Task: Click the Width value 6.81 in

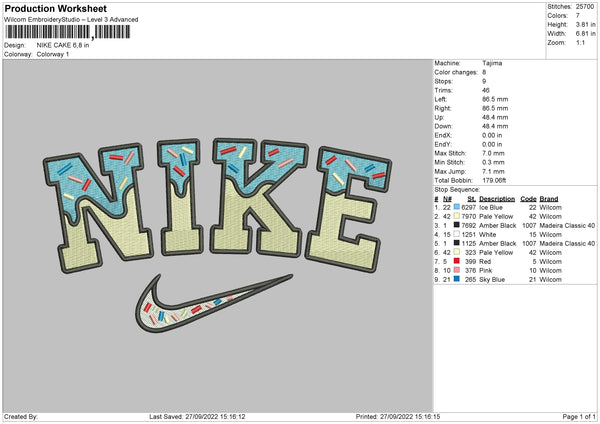Action: [x=585, y=34]
